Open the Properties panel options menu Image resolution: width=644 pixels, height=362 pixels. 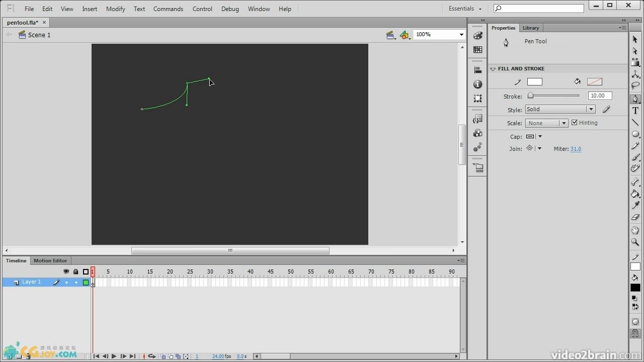coord(622,28)
